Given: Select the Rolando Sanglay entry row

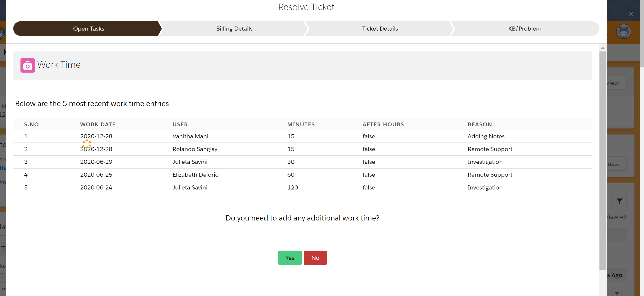Looking at the screenshot, I should [x=195, y=149].
